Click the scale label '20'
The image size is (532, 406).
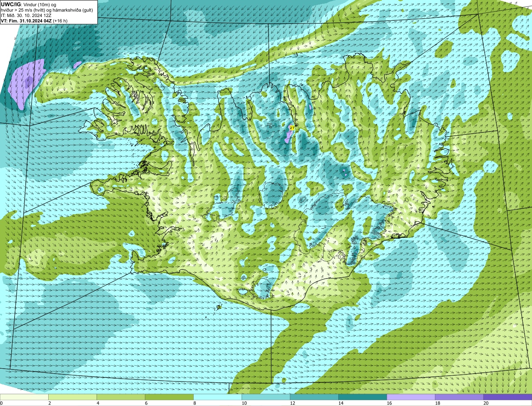(x=486, y=403)
